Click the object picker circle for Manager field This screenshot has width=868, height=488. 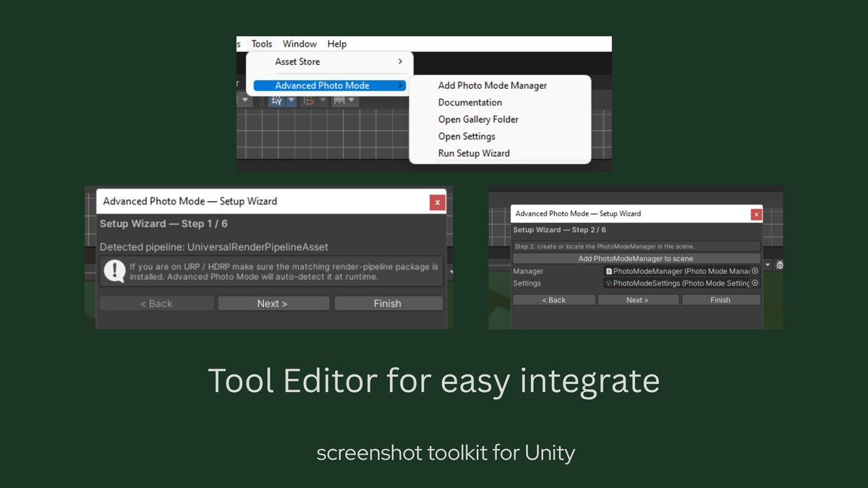755,271
